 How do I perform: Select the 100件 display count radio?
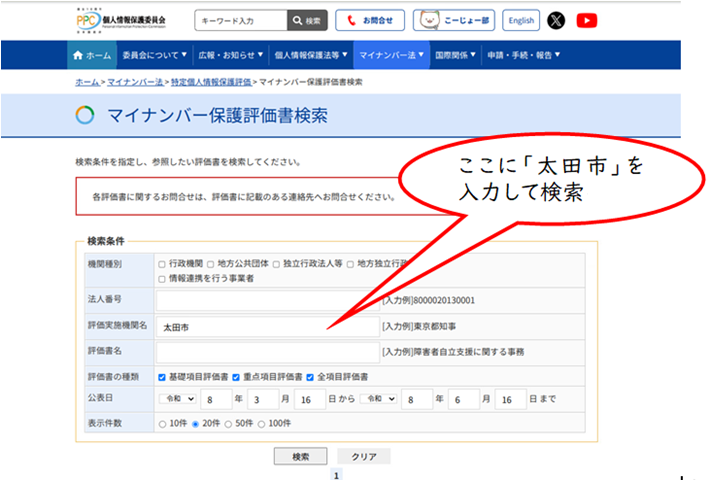[261, 424]
